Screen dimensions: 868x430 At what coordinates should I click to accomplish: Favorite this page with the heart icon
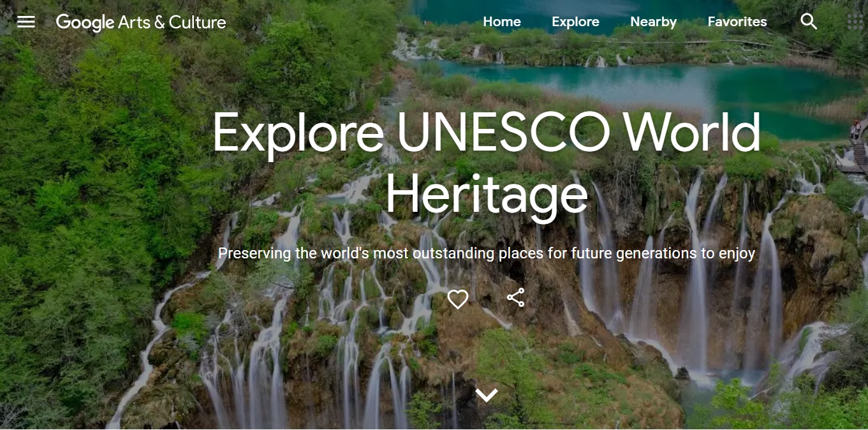[458, 299]
